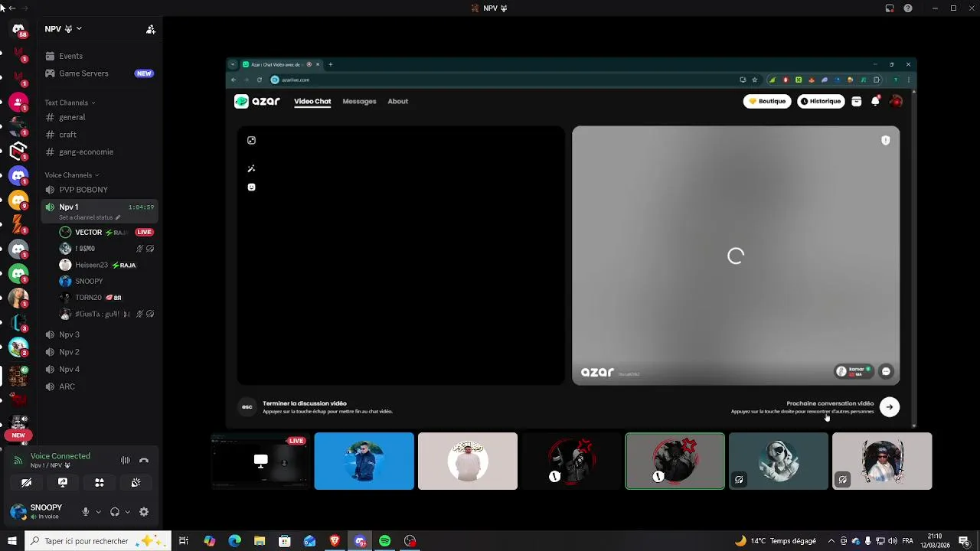The image size is (980, 551).
Task: Deafen using the headphones icon
Action: tap(115, 512)
